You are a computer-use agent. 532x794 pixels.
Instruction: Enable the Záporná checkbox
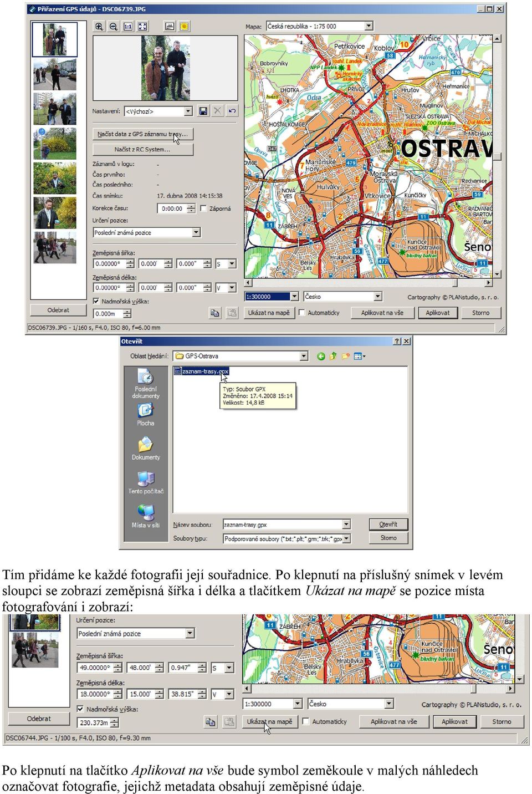coord(203,209)
